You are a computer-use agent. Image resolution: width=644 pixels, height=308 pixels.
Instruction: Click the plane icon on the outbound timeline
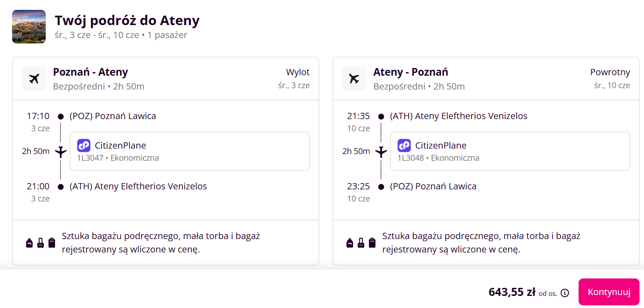[x=61, y=151]
